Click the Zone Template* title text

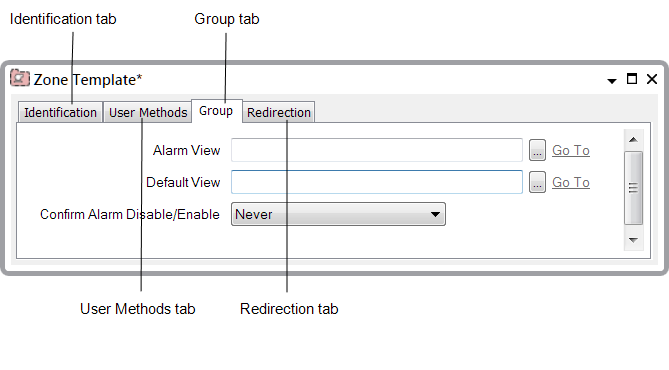point(88,80)
